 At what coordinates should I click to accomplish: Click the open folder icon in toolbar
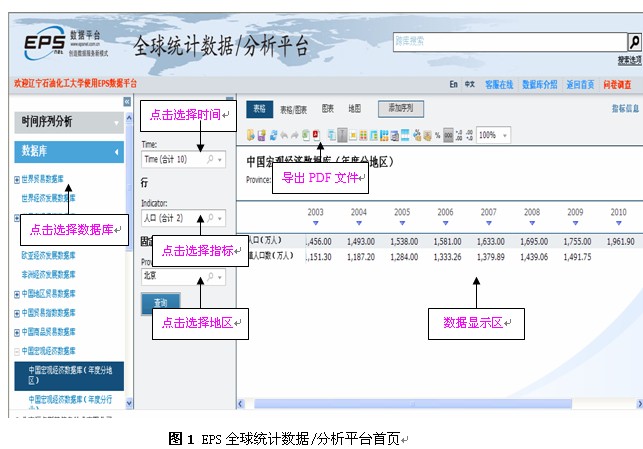[x=251, y=135]
